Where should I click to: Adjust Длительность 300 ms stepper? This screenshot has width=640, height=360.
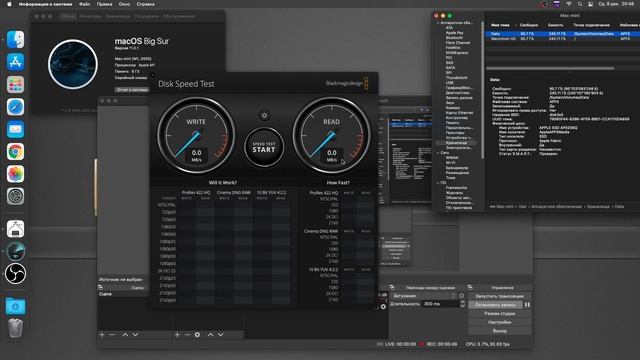tap(462, 304)
